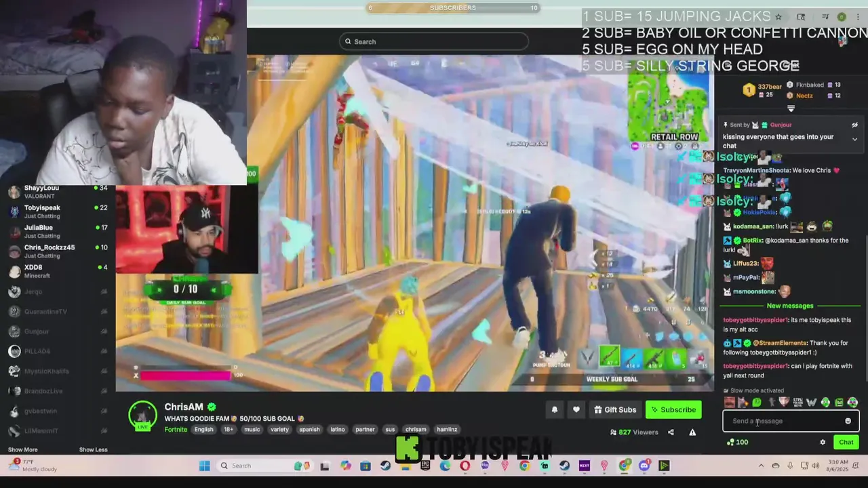
Task: Select the 18+ tag
Action: [x=229, y=429]
